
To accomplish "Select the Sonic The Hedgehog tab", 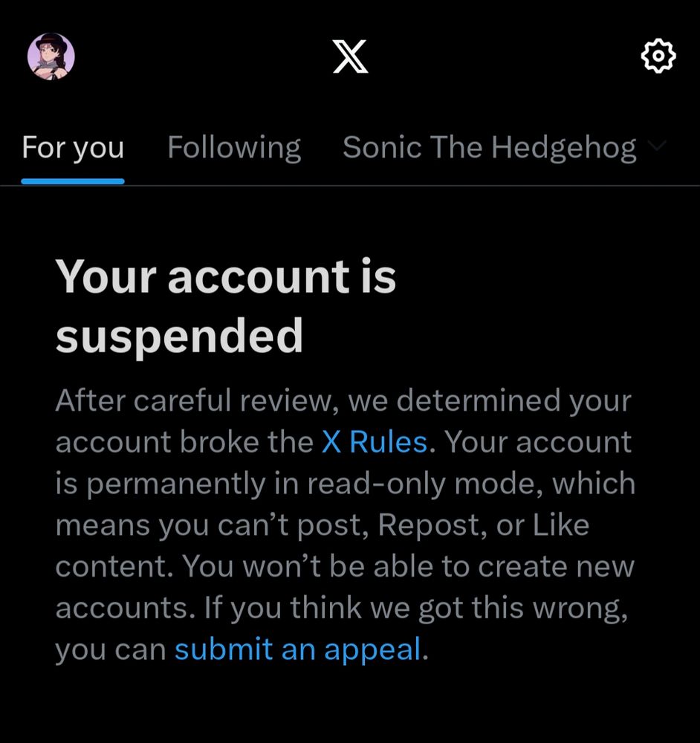I will pyautogui.click(x=489, y=148).
